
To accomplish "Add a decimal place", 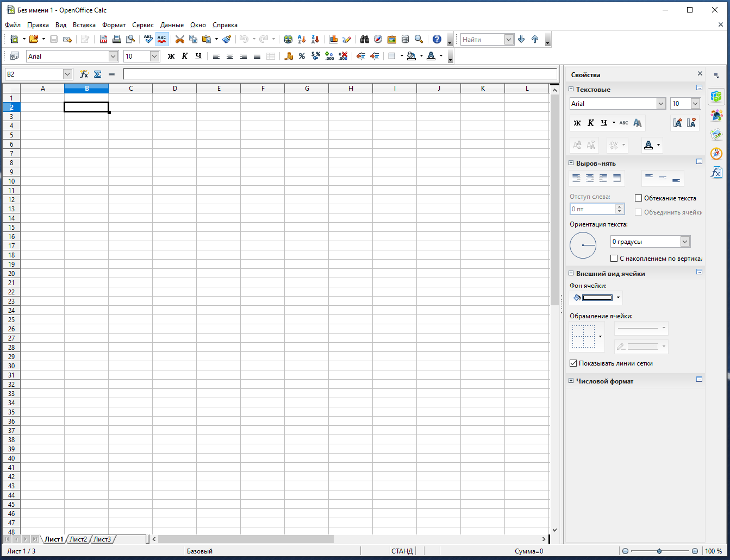I will click(329, 56).
